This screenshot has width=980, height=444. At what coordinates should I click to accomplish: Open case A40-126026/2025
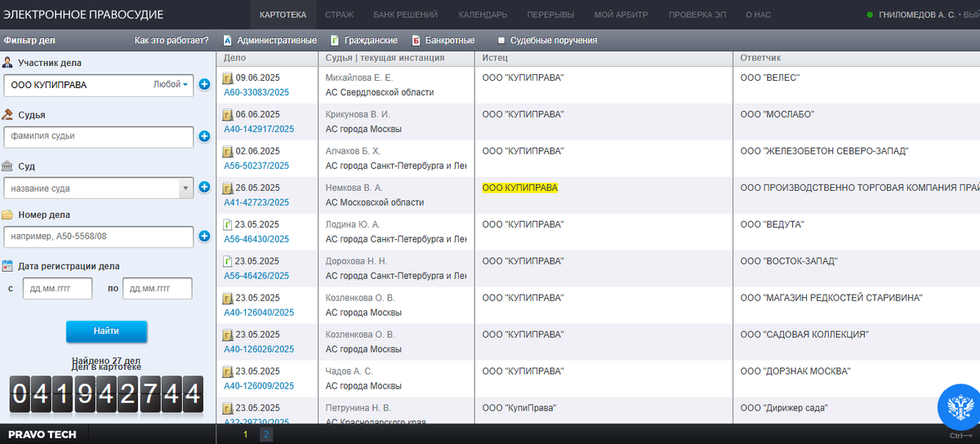point(259,349)
